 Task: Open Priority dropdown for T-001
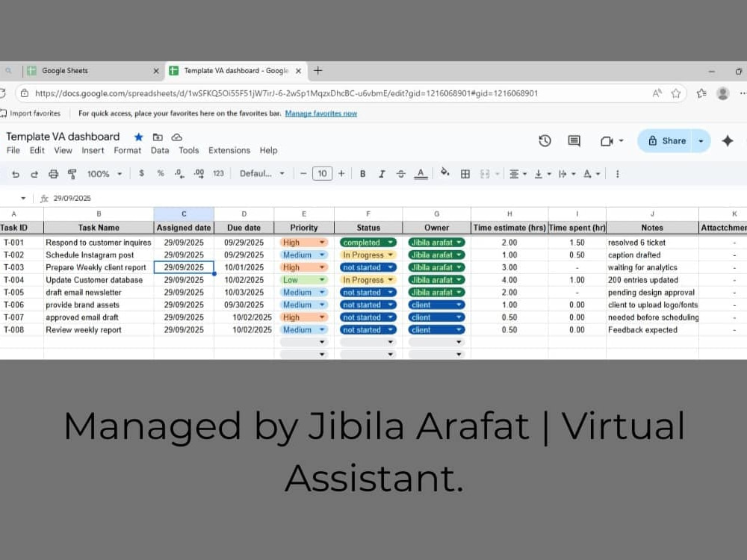tap(303, 243)
